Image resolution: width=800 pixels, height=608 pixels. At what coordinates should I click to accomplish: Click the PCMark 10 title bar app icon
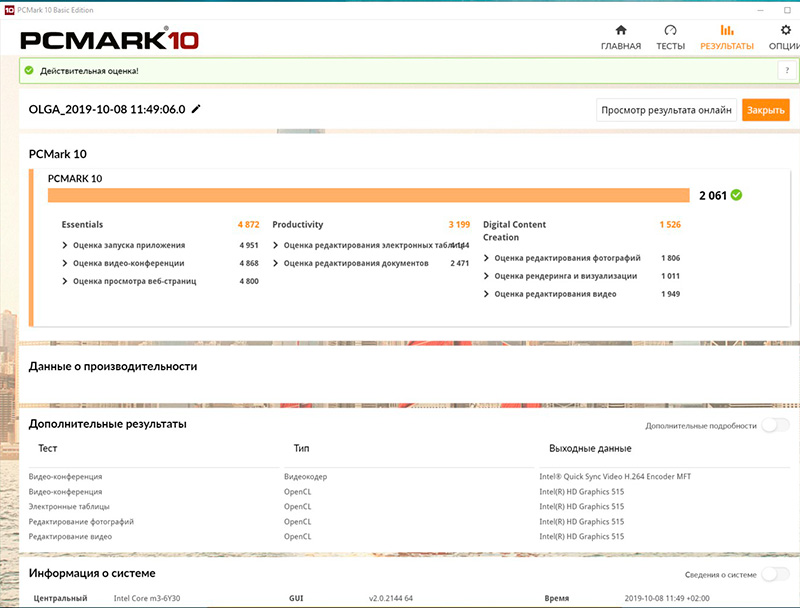coord(9,8)
